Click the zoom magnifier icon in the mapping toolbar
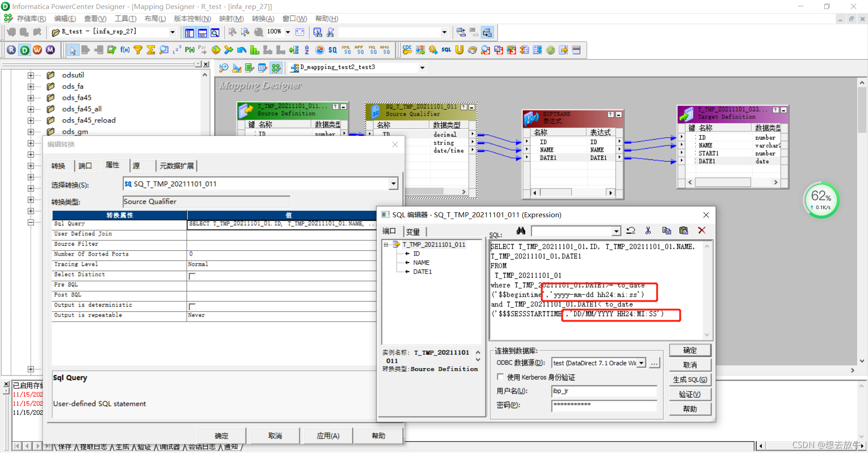 [x=223, y=68]
